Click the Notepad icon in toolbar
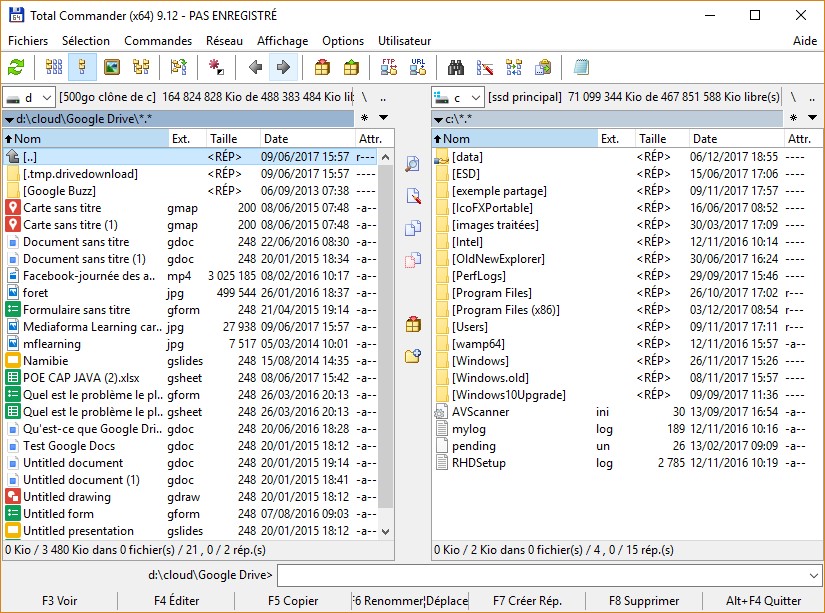Viewport: 825px width, 613px height. pyautogui.click(x=581, y=68)
